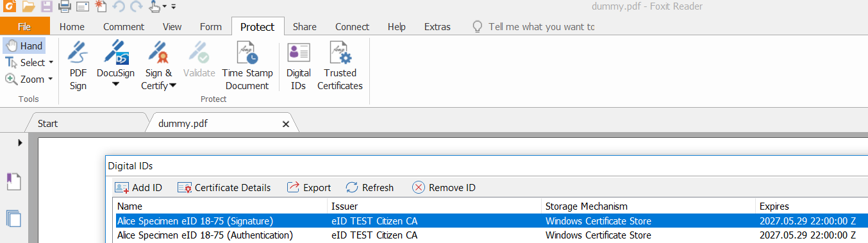The image size is (868, 243).
Task: Click Add ID in Digital IDs dialog
Action: 138,187
